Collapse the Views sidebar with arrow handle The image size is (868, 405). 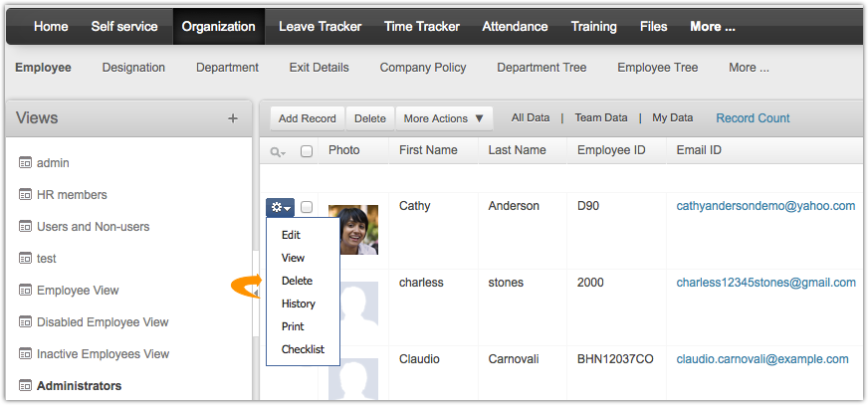tap(256, 293)
